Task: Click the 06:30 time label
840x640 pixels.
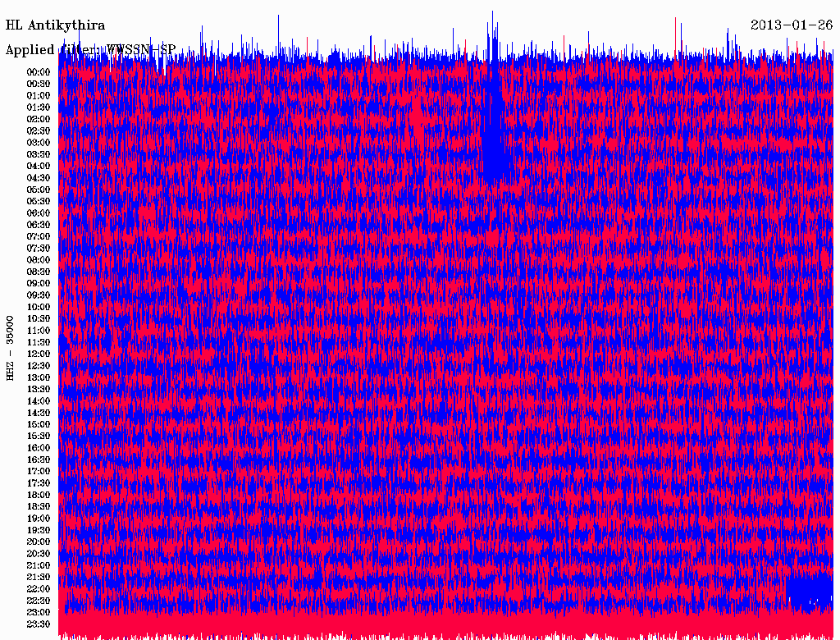Action: tap(39, 225)
